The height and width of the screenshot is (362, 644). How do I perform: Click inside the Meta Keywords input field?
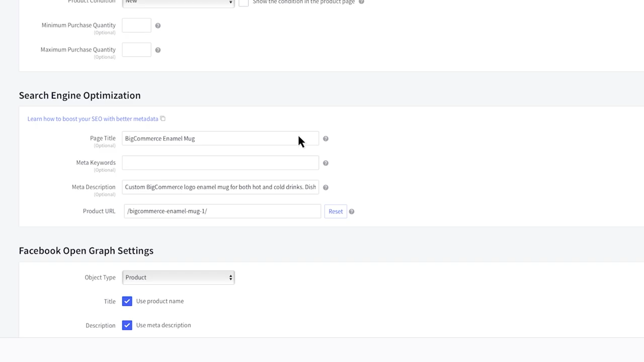220,162
